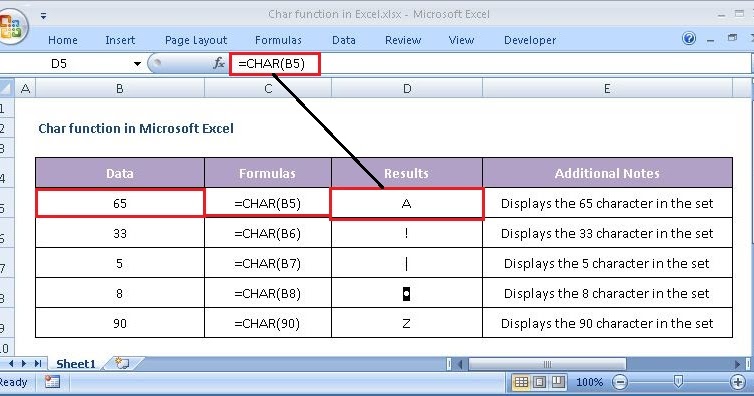The image size is (754, 396).
Task: Open the Data ribbon tab
Action: coord(344,40)
